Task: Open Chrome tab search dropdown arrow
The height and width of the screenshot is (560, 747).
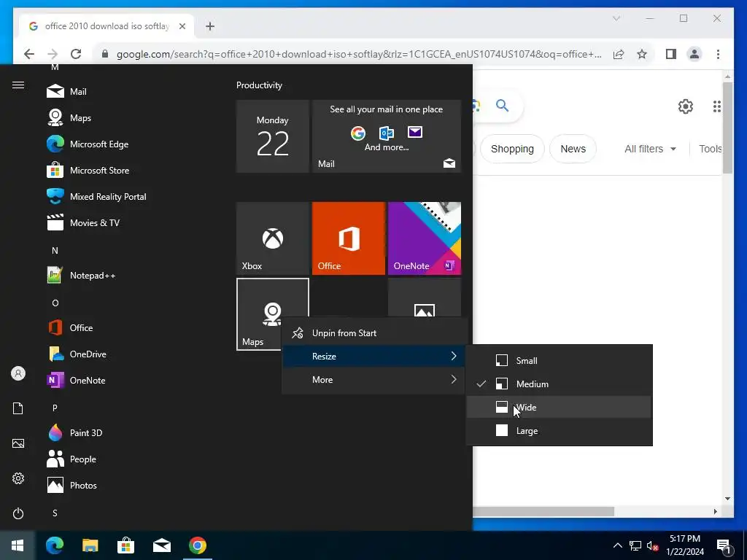Action: [616, 18]
